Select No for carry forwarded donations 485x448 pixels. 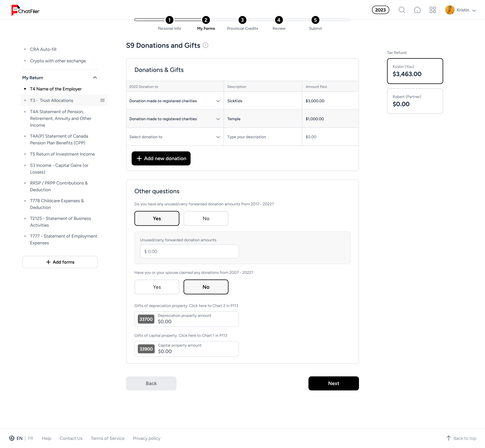(206, 218)
